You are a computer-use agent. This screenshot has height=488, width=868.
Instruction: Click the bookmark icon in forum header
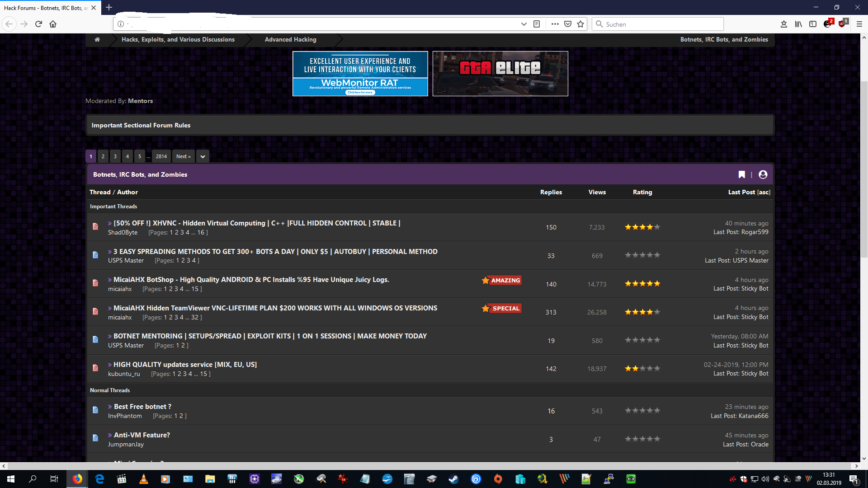click(741, 174)
